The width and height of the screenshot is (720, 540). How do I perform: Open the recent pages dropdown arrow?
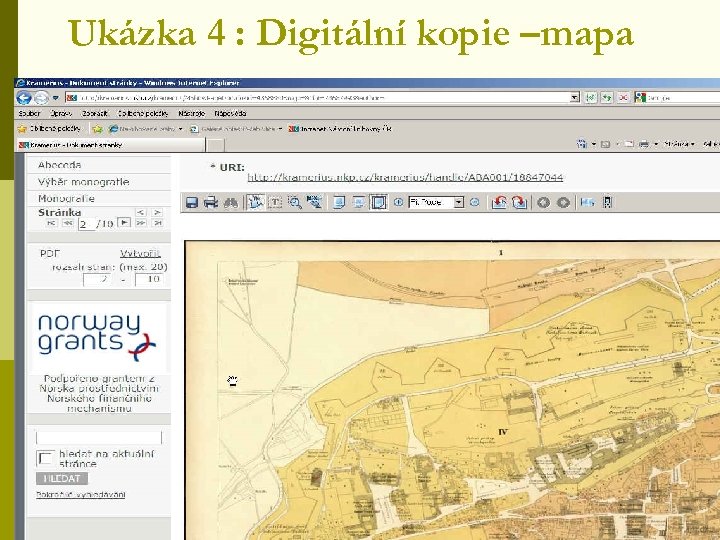(x=56, y=98)
